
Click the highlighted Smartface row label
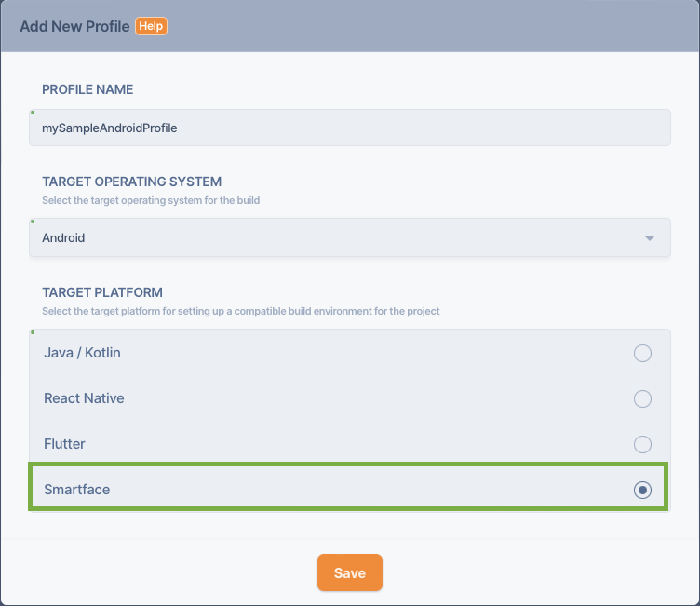[76, 490]
